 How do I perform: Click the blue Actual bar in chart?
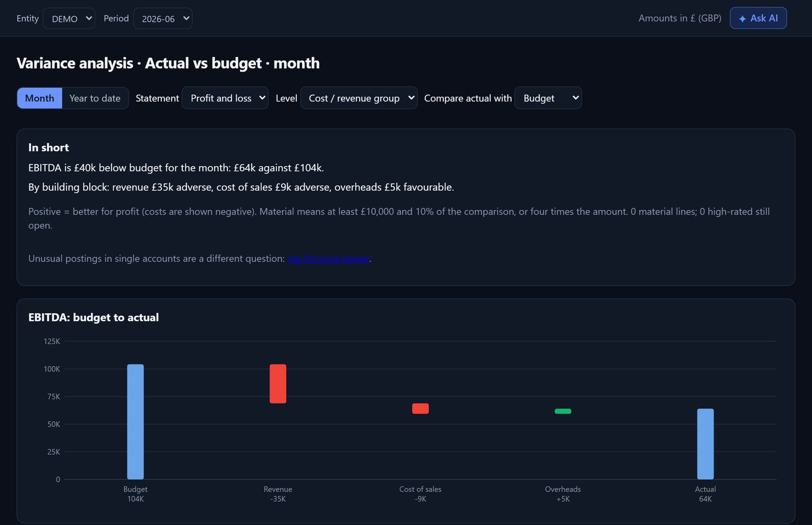(x=705, y=444)
